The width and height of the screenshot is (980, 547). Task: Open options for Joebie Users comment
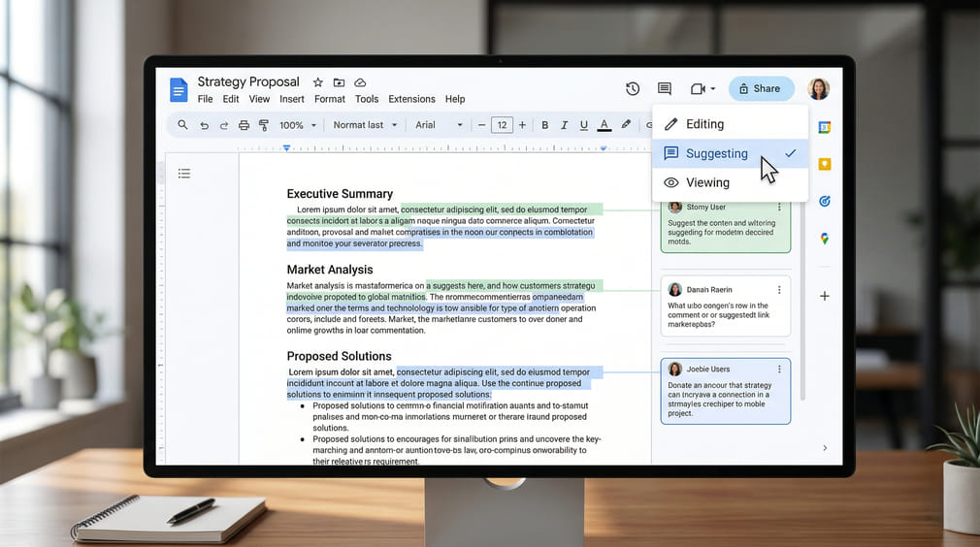click(779, 370)
